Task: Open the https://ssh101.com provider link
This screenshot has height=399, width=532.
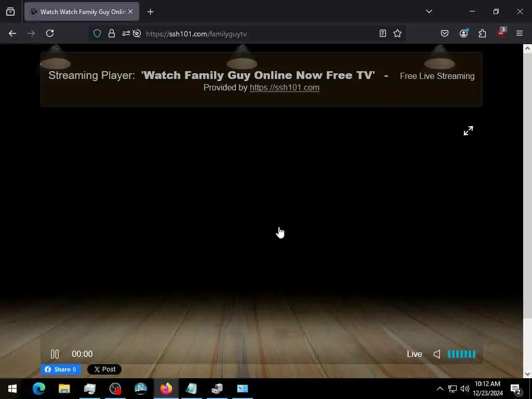Action: click(x=284, y=87)
